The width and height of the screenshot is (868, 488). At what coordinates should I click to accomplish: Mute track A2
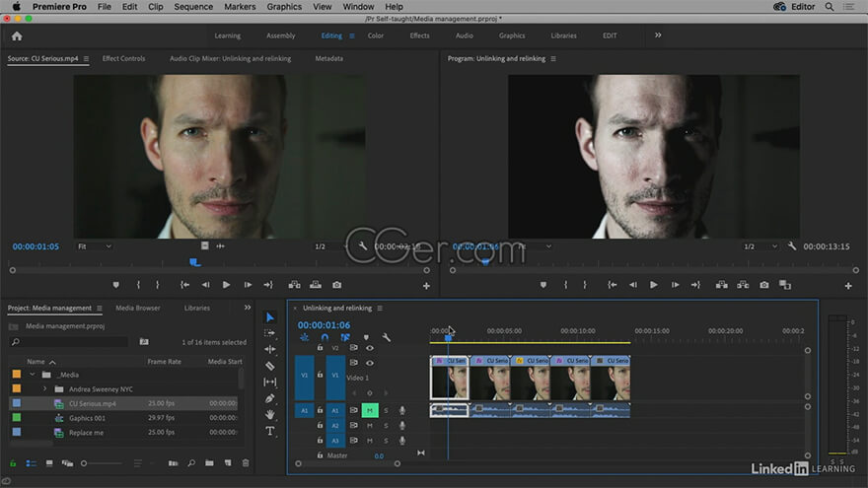pyautogui.click(x=370, y=426)
